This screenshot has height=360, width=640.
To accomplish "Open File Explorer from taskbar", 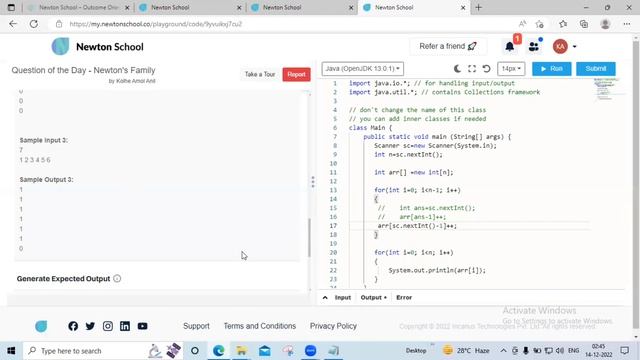I will coord(241,351).
